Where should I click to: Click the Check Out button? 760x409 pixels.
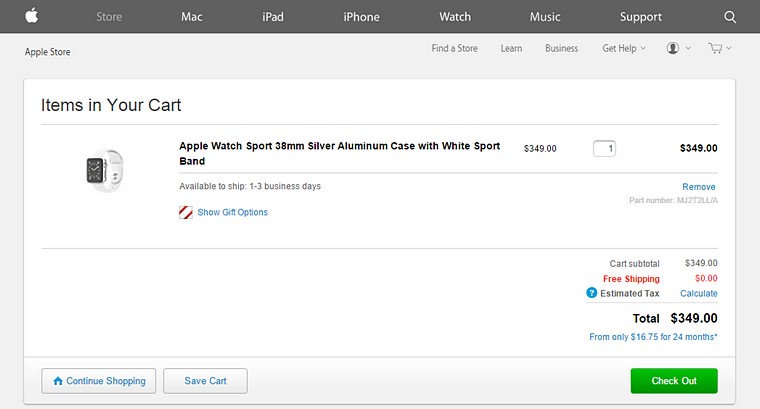coord(674,381)
